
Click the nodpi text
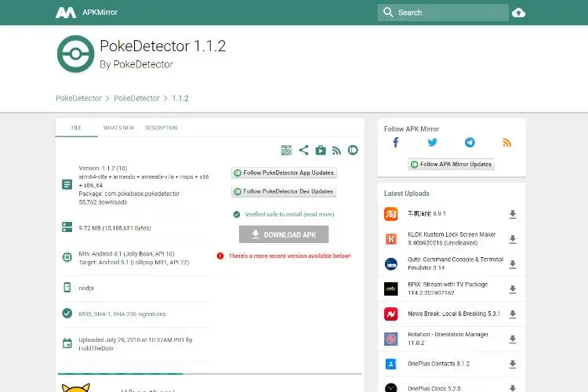86,288
